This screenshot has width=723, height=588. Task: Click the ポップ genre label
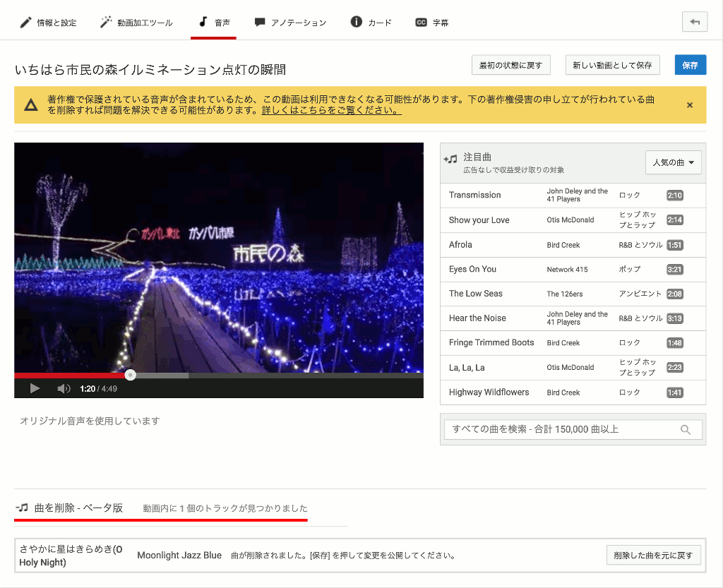pyautogui.click(x=629, y=270)
